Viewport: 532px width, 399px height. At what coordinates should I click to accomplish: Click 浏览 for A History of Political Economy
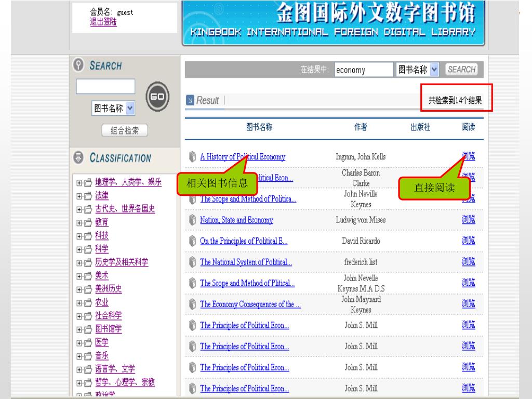tap(468, 156)
